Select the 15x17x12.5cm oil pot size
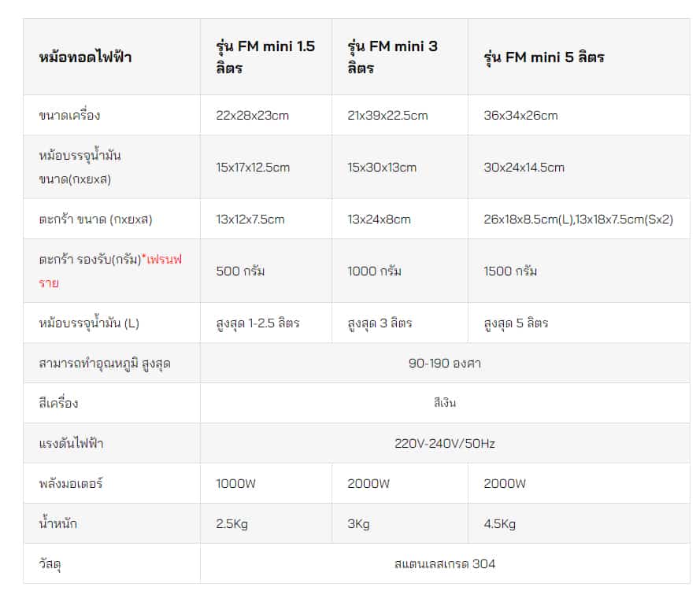 tap(253, 168)
